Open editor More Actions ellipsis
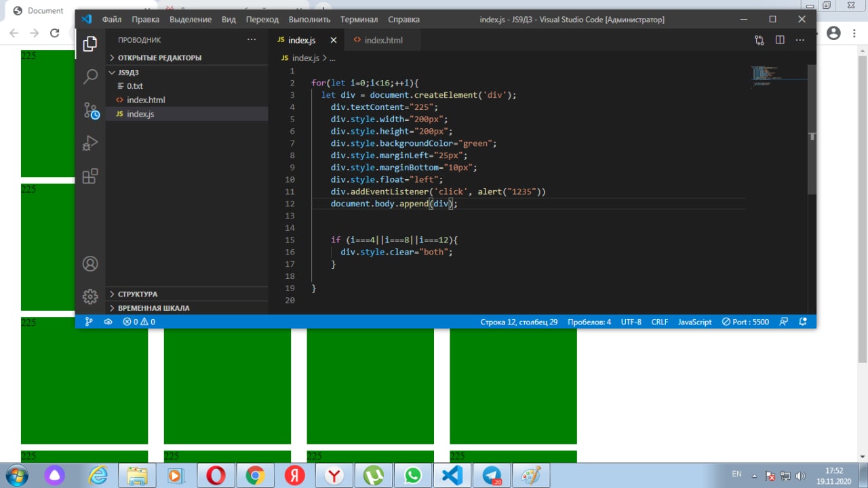Image resolution: width=868 pixels, height=488 pixels. 801,40
